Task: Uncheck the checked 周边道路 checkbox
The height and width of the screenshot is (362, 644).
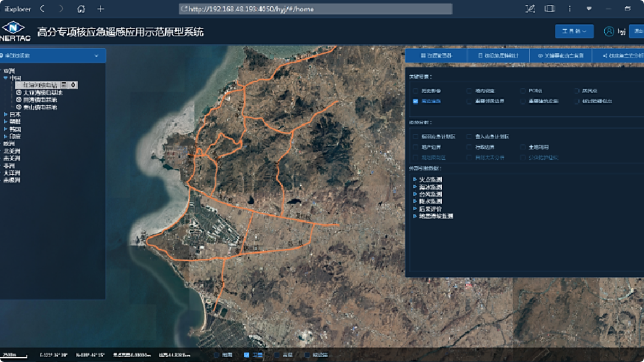Action: coord(416,101)
